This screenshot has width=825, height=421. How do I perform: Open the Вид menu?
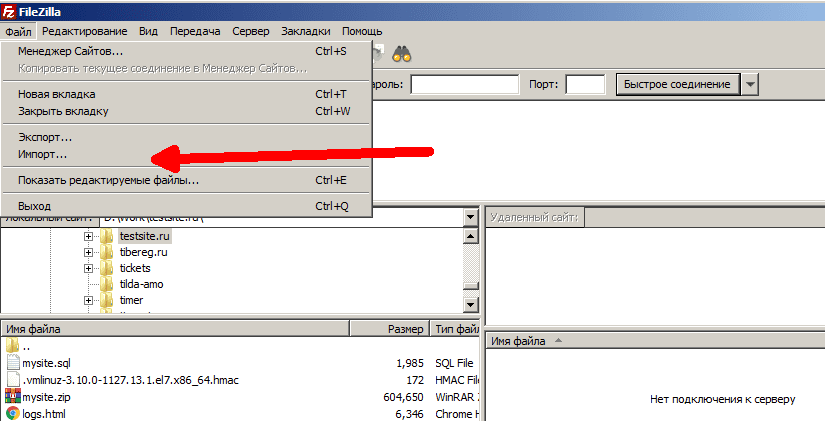(x=148, y=32)
